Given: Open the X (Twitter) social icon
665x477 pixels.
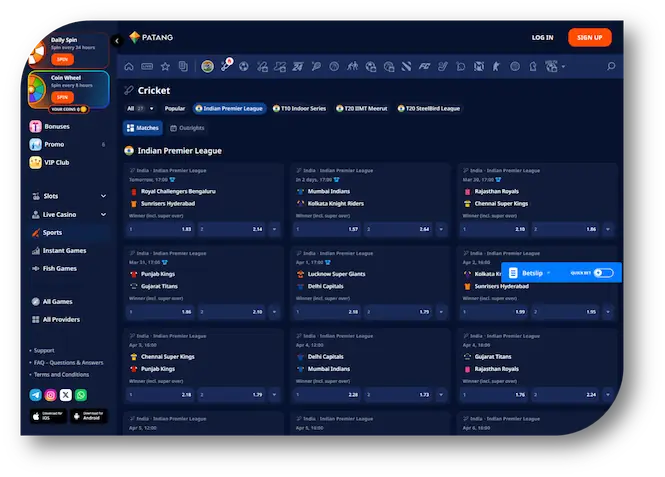Looking at the screenshot, I should coord(66,395).
